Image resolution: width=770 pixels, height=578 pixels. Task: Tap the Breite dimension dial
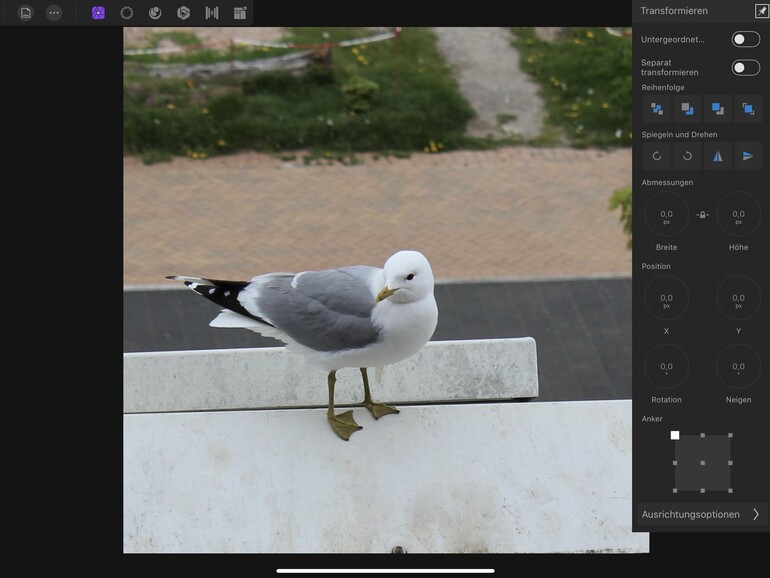tap(666, 214)
